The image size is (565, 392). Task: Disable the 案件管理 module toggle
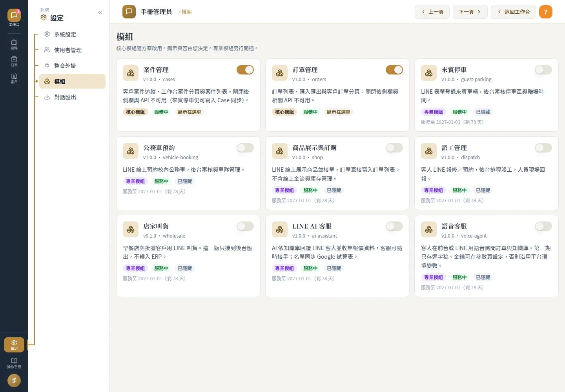pyautogui.click(x=245, y=70)
